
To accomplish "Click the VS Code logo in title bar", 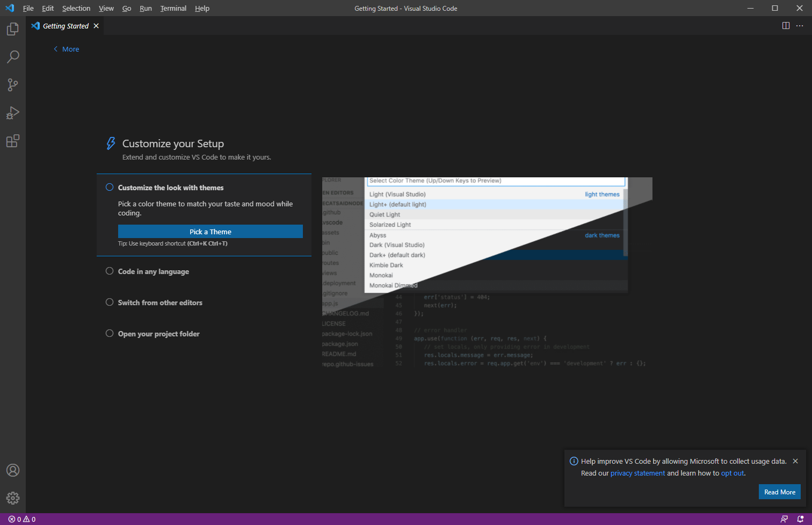I will coord(10,8).
